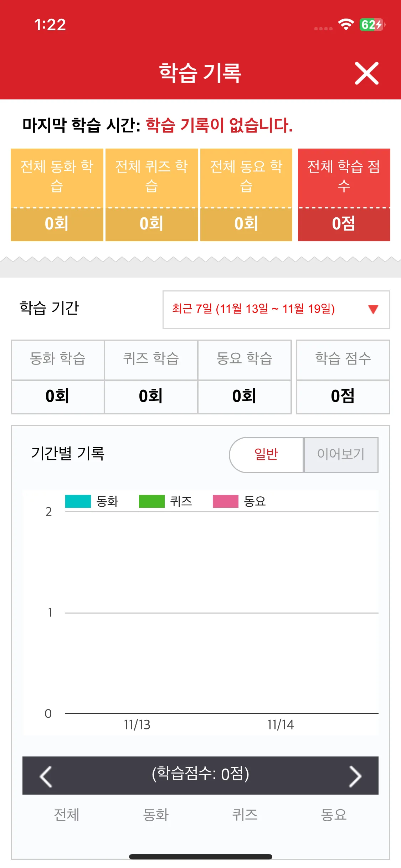Select the 전체 chart tab
The height and width of the screenshot is (868, 401).
[67, 815]
